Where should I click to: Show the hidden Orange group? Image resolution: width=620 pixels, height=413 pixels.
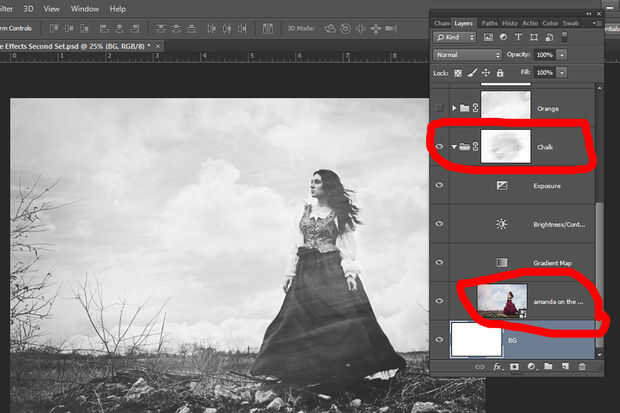point(439,108)
